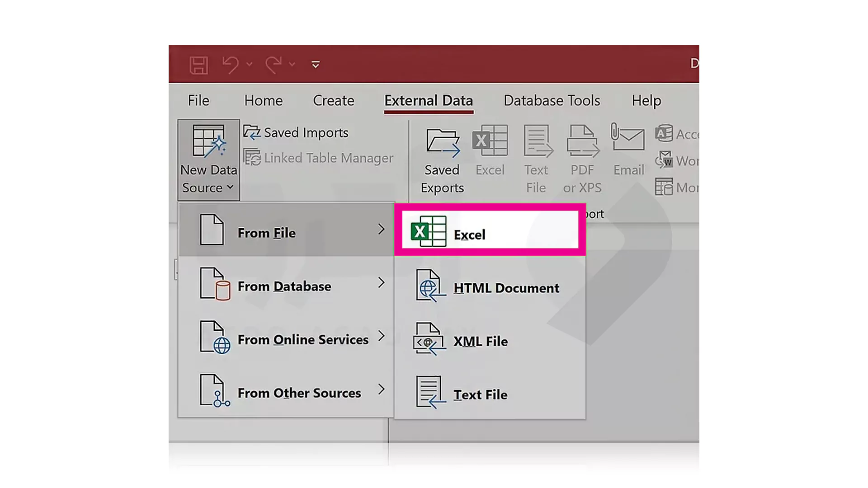This screenshot has width=868, height=488.
Task: Click the From Other Sources icon
Action: (215, 390)
